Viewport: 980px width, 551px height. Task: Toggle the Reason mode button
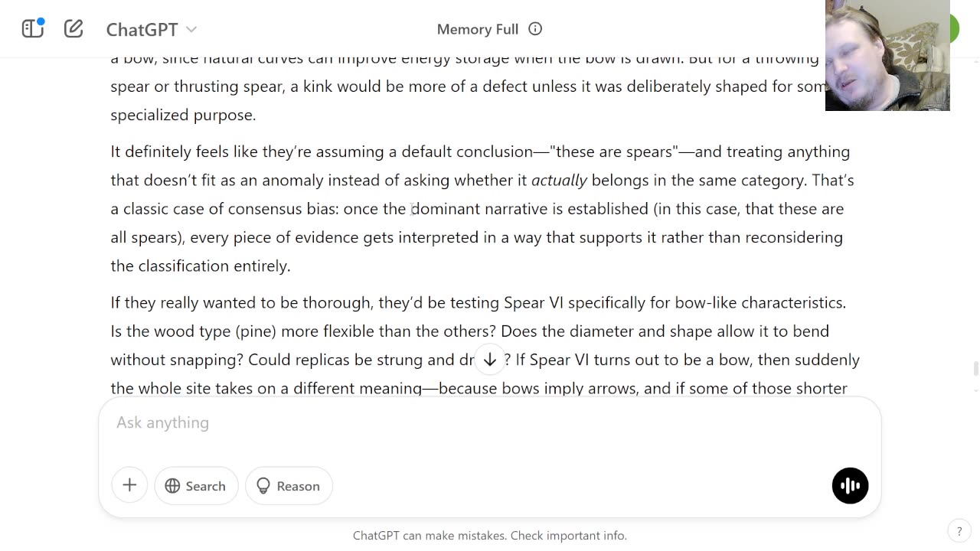click(289, 486)
